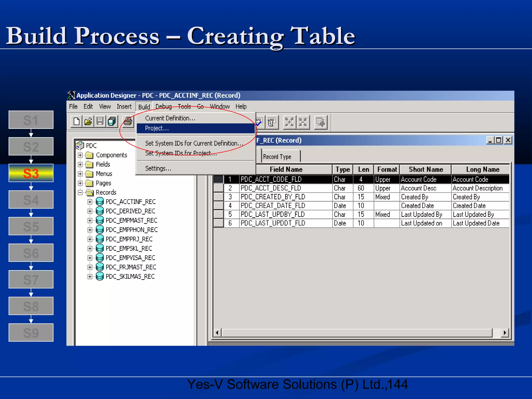Click the open Records folder icon
Screen dimensions: 532x399
(x=90, y=192)
